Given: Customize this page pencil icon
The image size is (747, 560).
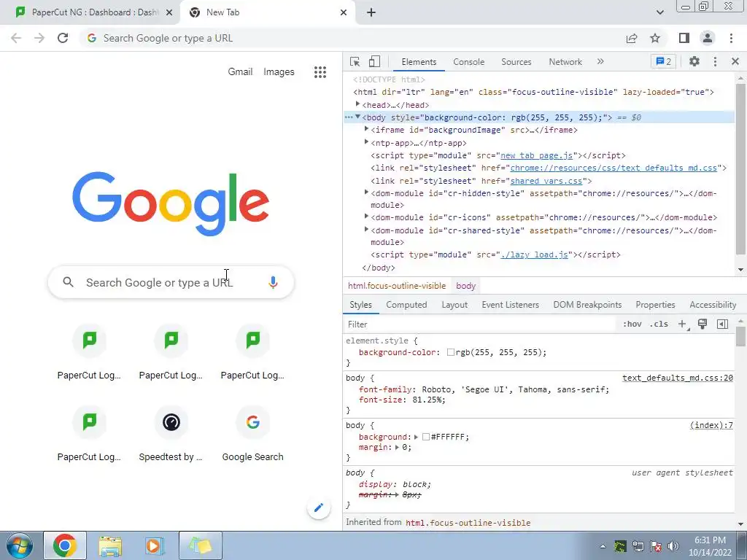Looking at the screenshot, I should 319,507.
